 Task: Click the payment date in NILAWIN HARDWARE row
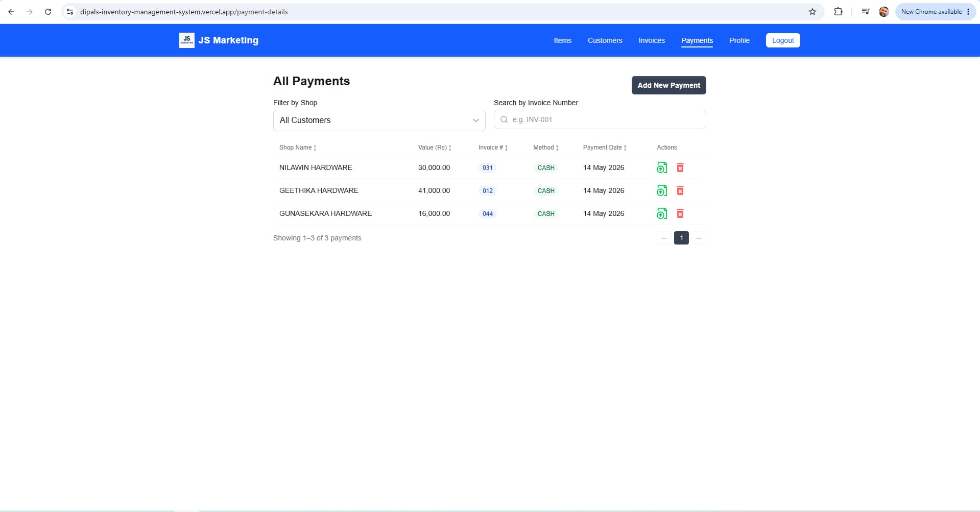[604, 167]
